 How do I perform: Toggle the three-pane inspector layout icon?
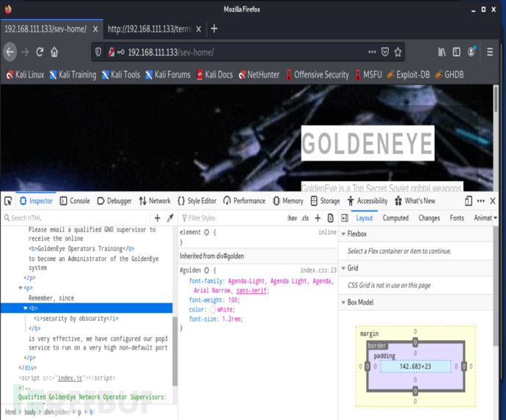(345, 218)
